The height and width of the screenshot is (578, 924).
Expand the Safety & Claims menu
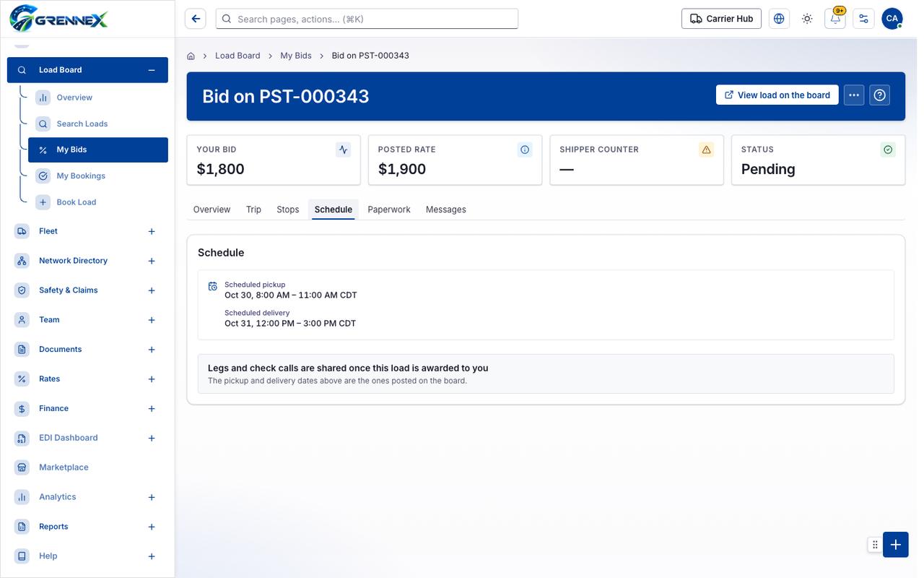(x=152, y=290)
